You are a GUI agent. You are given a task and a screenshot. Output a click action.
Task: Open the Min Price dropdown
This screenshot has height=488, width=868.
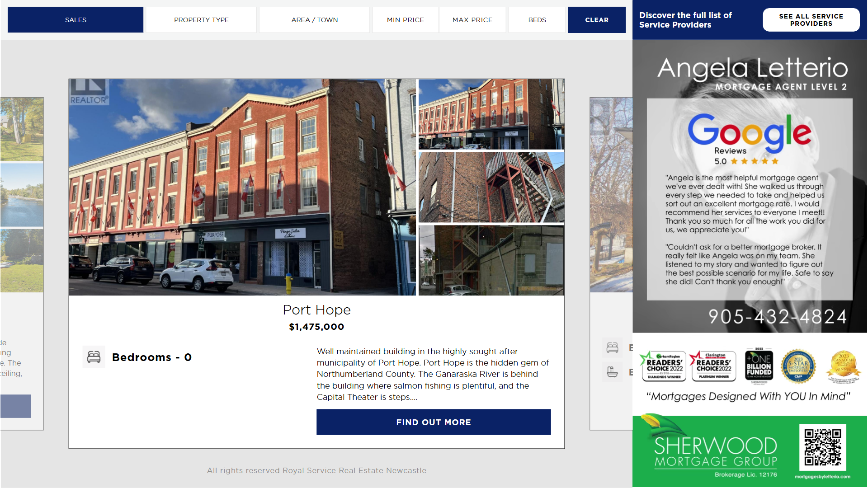pos(405,20)
